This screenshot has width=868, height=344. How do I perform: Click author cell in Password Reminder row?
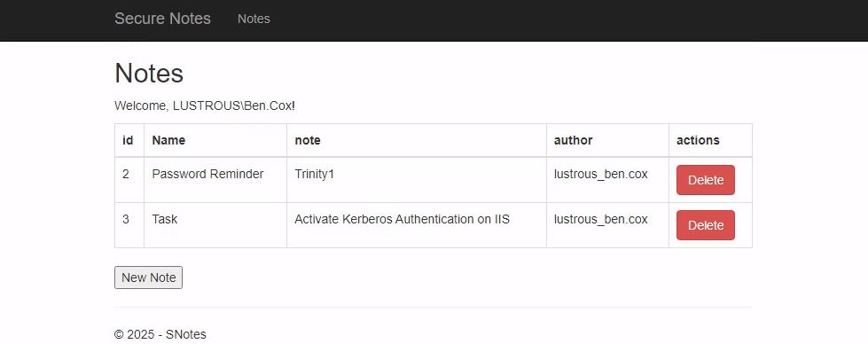pyautogui.click(x=608, y=180)
